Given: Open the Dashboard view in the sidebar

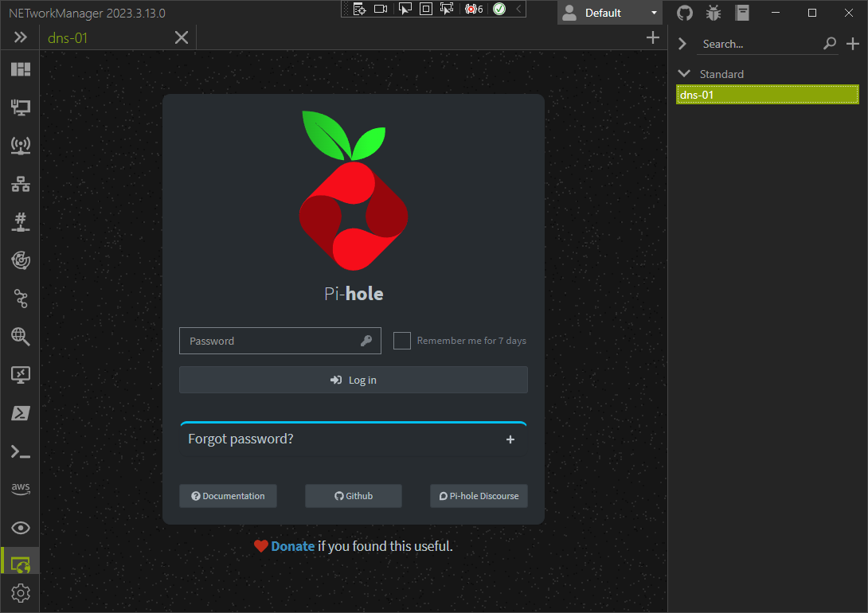Looking at the screenshot, I should (x=21, y=69).
